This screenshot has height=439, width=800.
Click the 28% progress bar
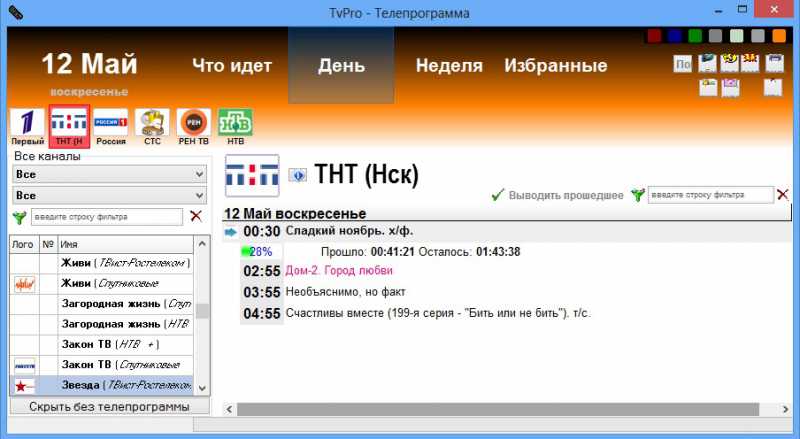262,252
